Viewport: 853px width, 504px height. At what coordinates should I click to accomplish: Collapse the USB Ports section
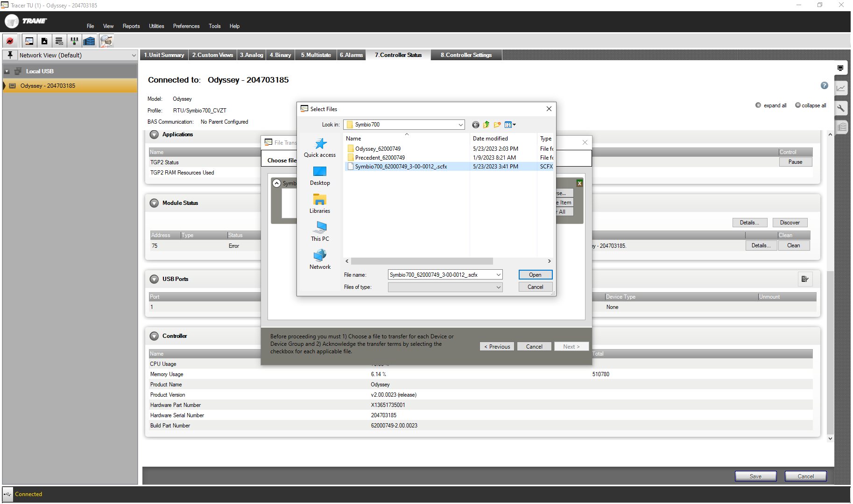154,279
